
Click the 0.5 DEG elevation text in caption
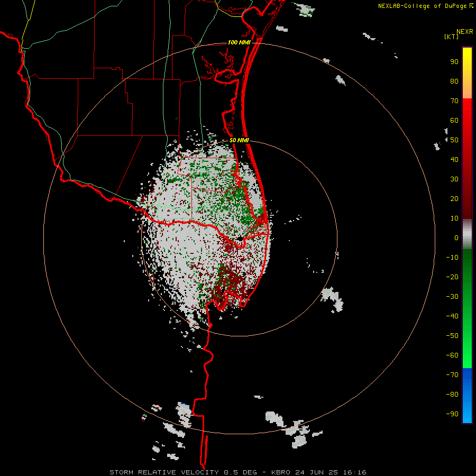tap(240, 472)
